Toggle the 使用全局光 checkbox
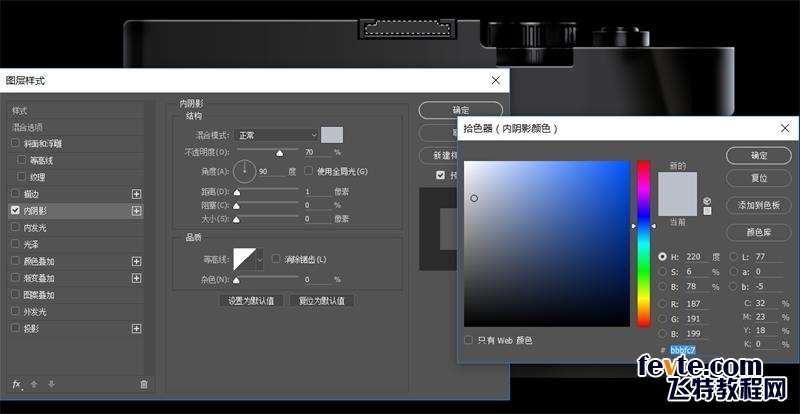 308,171
